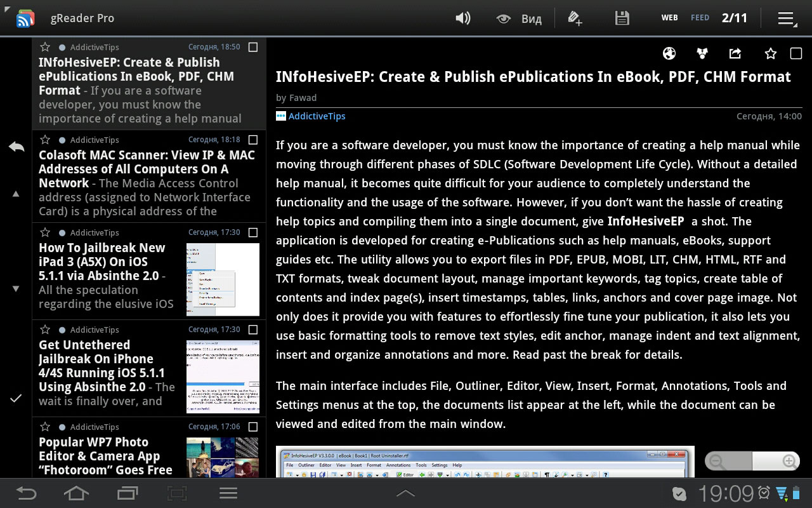Image resolution: width=812 pixels, height=508 pixels.
Task: Click the eye icon next to Вид
Action: coord(504,19)
